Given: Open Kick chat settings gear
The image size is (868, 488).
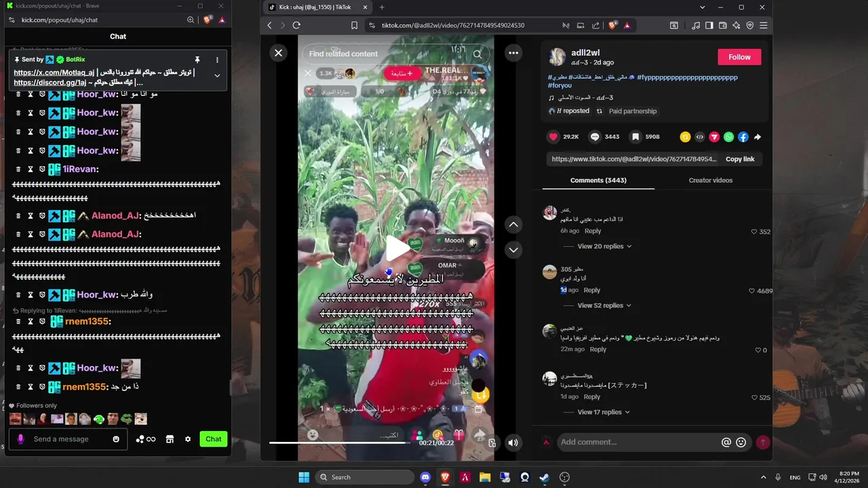Looking at the screenshot, I should [188, 439].
